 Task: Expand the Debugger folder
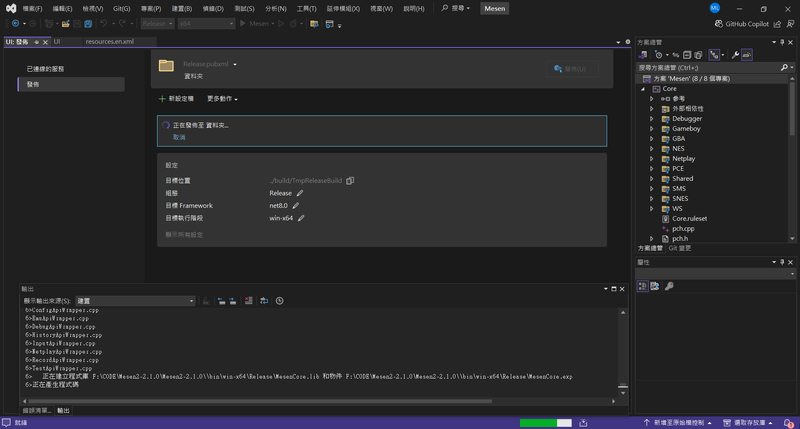point(652,119)
